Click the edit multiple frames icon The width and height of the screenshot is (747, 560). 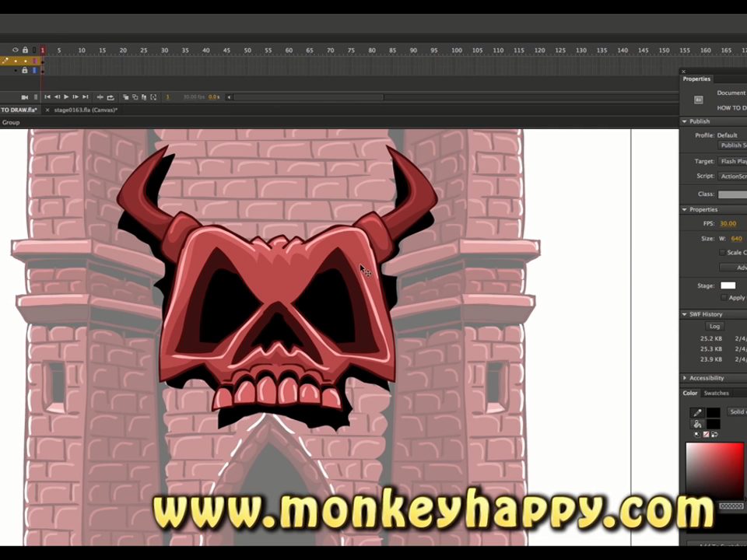[144, 97]
